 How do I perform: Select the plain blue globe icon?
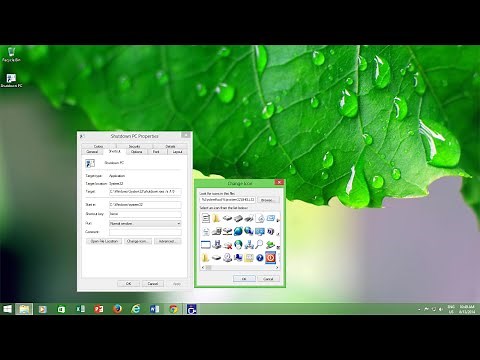(238, 231)
